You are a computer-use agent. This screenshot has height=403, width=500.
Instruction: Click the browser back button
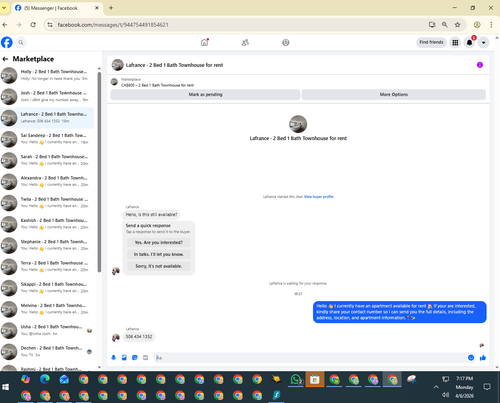tap(5, 25)
